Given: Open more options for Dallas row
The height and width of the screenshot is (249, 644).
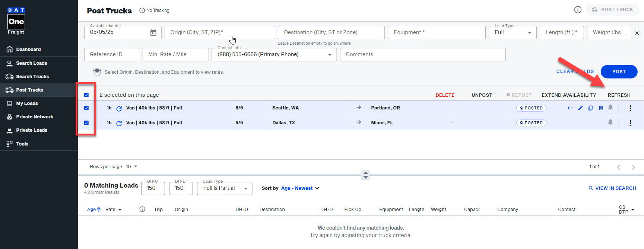Looking at the screenshot, I should (630, 123).
